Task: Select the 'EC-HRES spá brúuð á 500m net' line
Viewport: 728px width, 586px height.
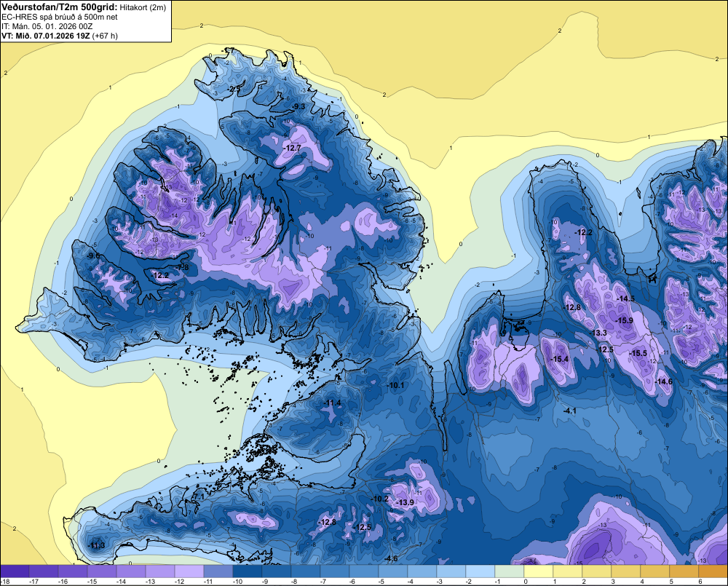Action: 60,17
